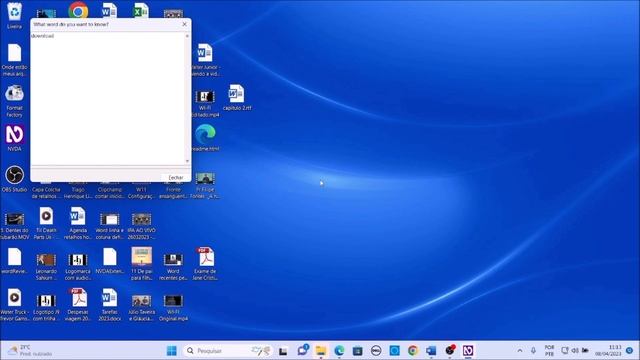Select the OBS Studio desktop icon

pyautogui.click(x=14, y=179)
